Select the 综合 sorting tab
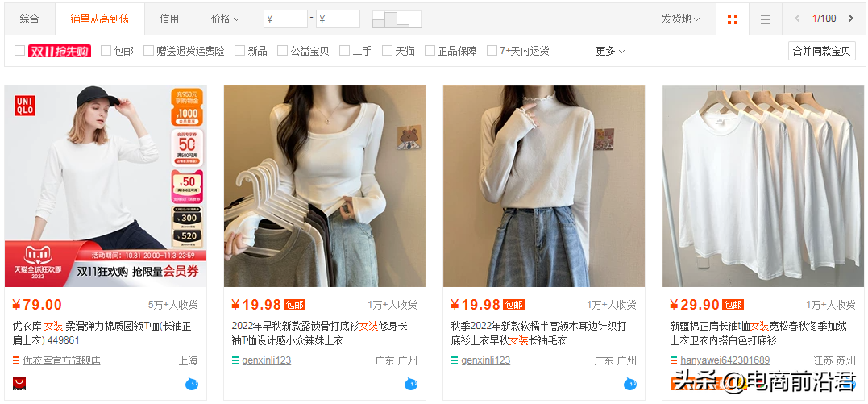 click(x=29, y=19)
